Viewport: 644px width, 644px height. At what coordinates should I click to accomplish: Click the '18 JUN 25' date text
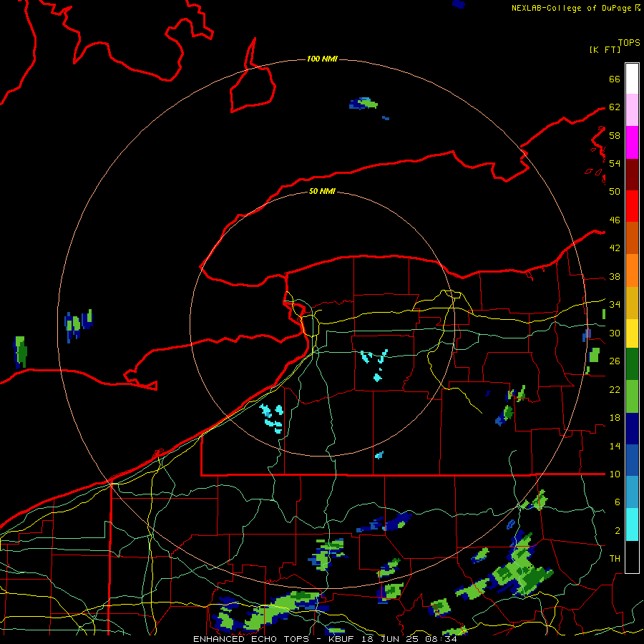(390, 639)
